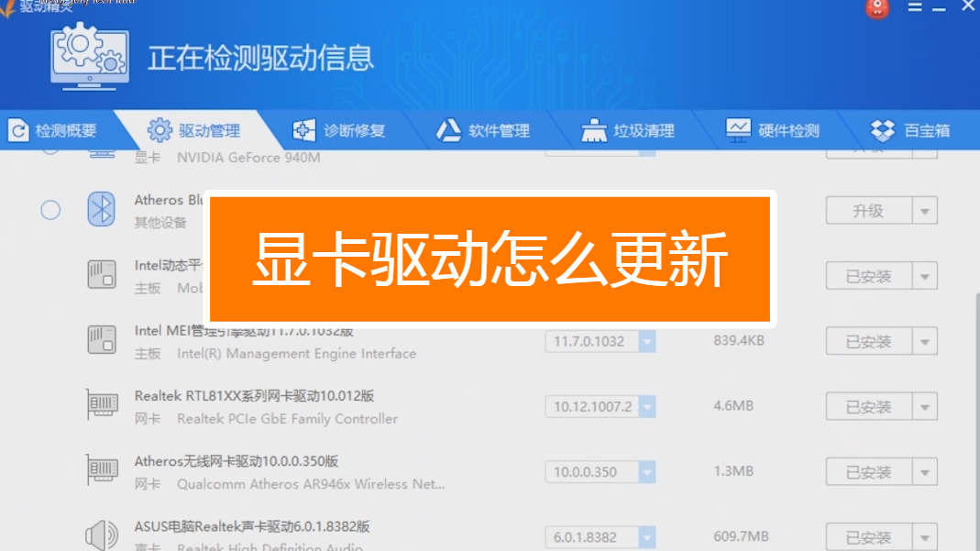Viewport: 980px width, 551px height.
Task: Open the 垃圾清理 tab
Action: point(627,130)
